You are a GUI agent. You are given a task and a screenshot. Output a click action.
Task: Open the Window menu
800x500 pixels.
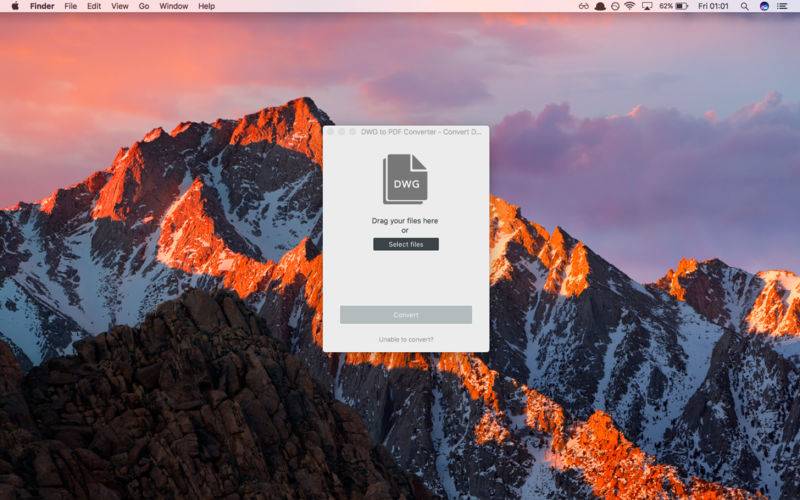(173, 6)
